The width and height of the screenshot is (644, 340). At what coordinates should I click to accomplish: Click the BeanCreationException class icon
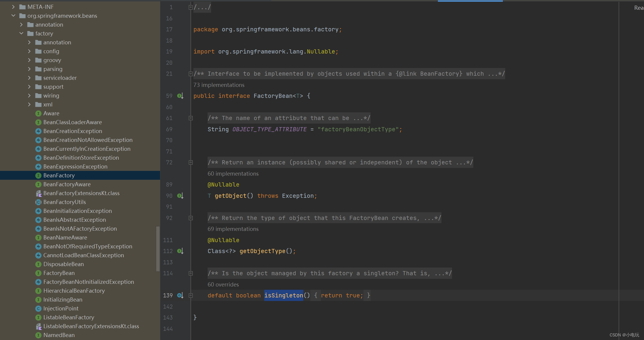pos(38,131)
